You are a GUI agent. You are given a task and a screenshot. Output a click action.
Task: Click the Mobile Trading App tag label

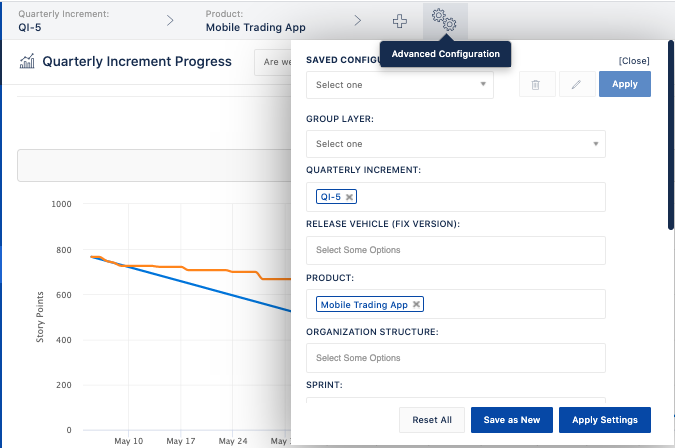click(364, 305)
